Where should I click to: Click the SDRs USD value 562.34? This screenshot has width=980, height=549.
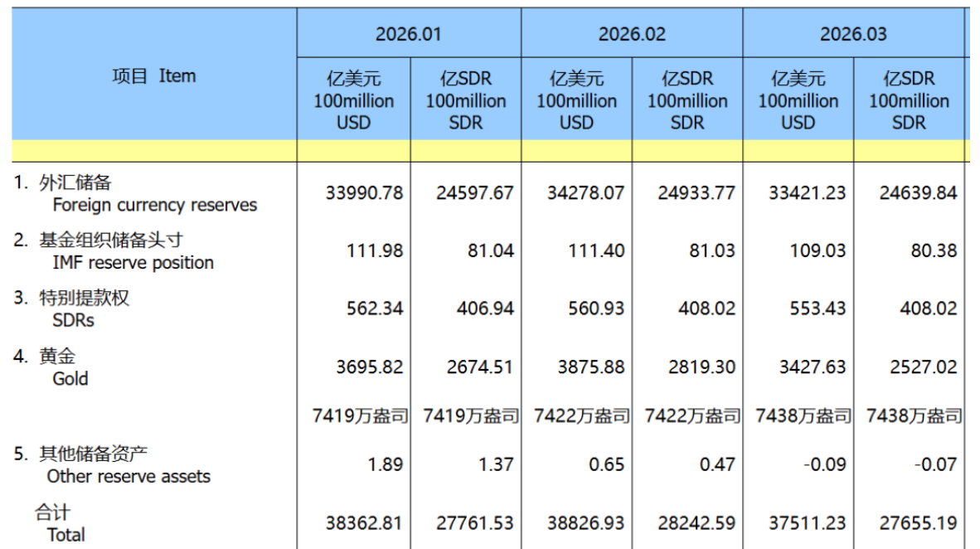click(x=375, y=309)
